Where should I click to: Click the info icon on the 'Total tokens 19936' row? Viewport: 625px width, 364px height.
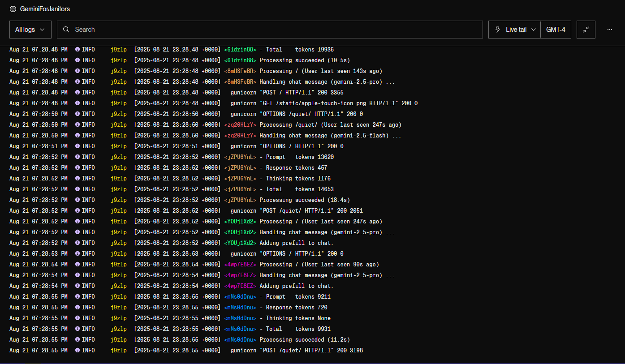pos(78,50)
